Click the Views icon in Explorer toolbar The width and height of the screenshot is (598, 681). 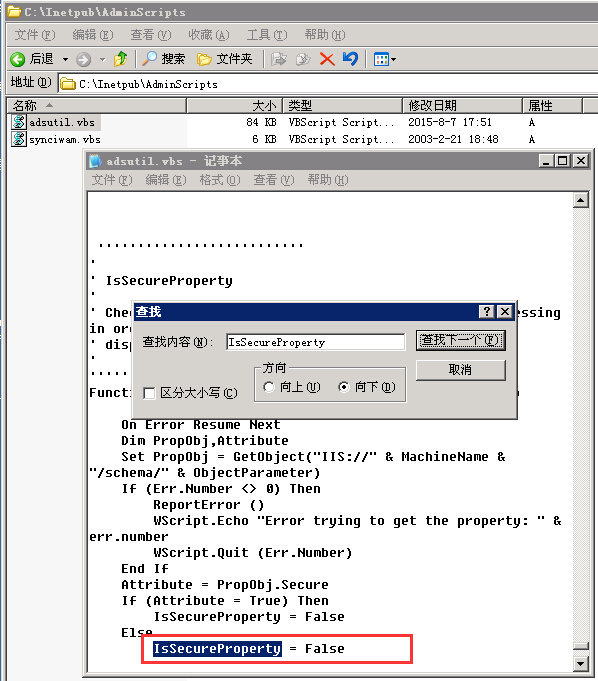[381, 59]
